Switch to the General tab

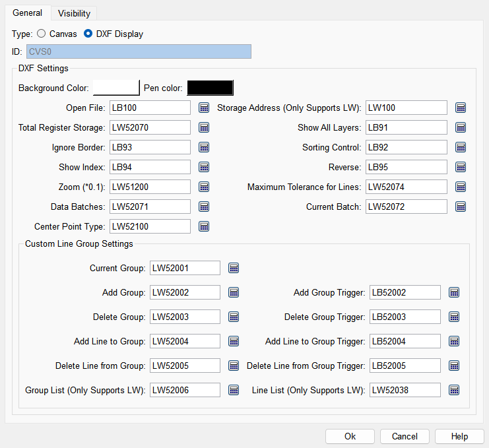click(x=27, y=13)
